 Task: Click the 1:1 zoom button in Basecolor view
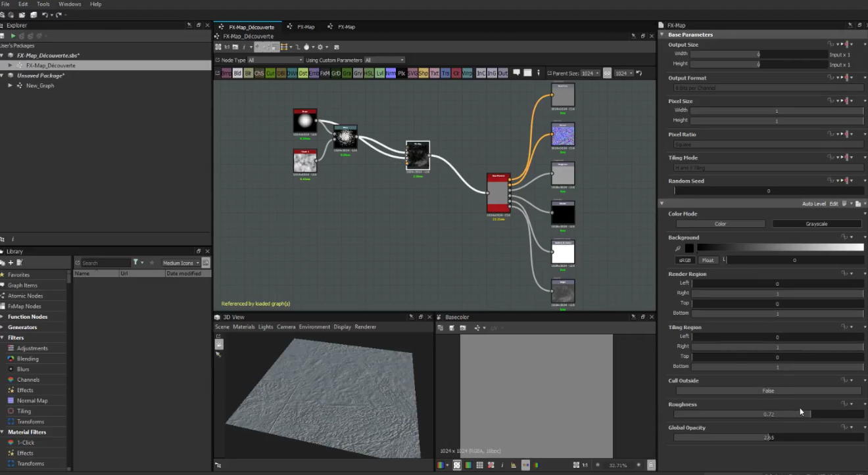(x=585, y=465)
